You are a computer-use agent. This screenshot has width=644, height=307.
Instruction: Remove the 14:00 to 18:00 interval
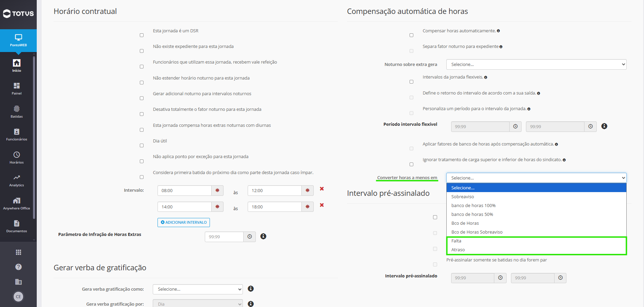tap(322, 205)
